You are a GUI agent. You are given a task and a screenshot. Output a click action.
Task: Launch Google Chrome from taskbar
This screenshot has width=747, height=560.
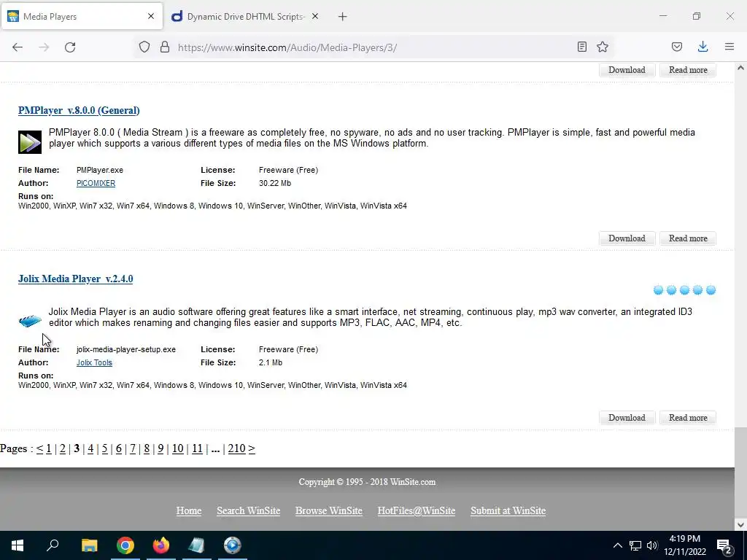coord(125,545)
